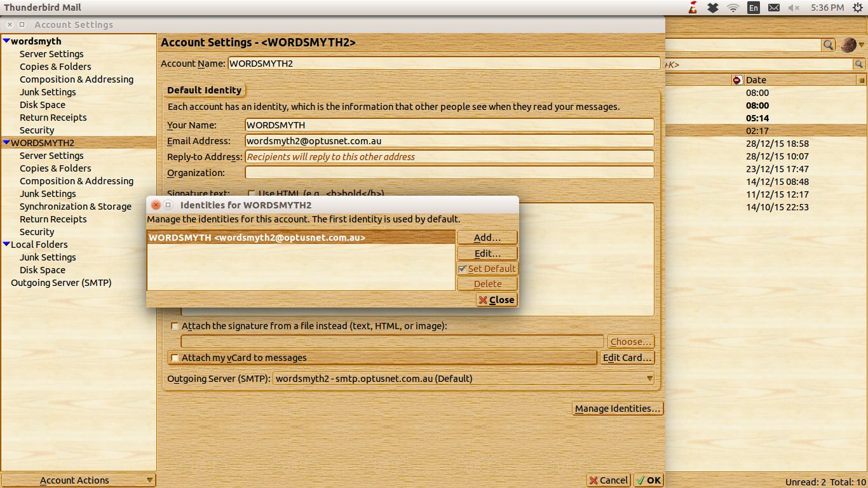Open Disk Space under wordsmyth

[43, 105]
